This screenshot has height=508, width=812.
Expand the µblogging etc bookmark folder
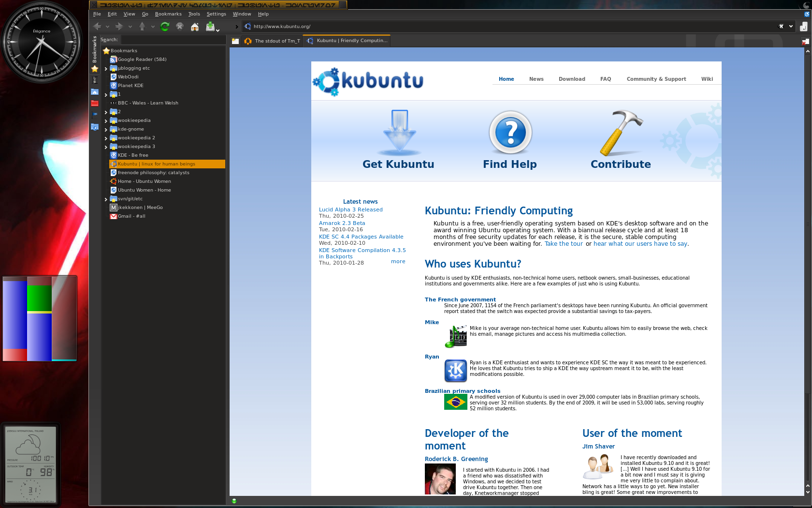click(x=106, y=69)
